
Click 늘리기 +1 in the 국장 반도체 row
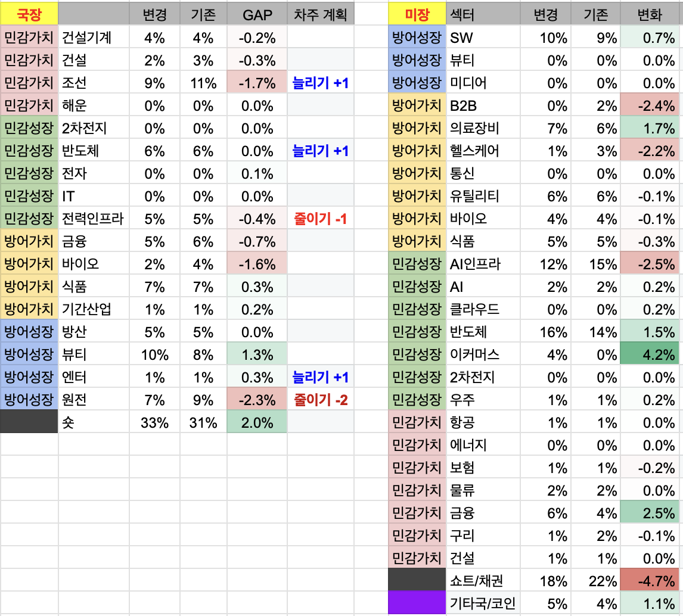(320, 150)
